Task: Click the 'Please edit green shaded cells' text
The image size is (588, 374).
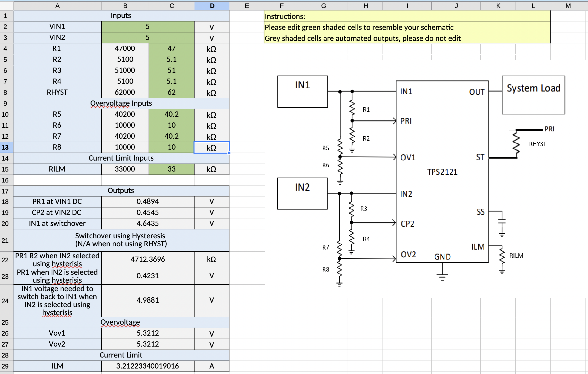Action: pyautogui.click(x=359, y=27)
